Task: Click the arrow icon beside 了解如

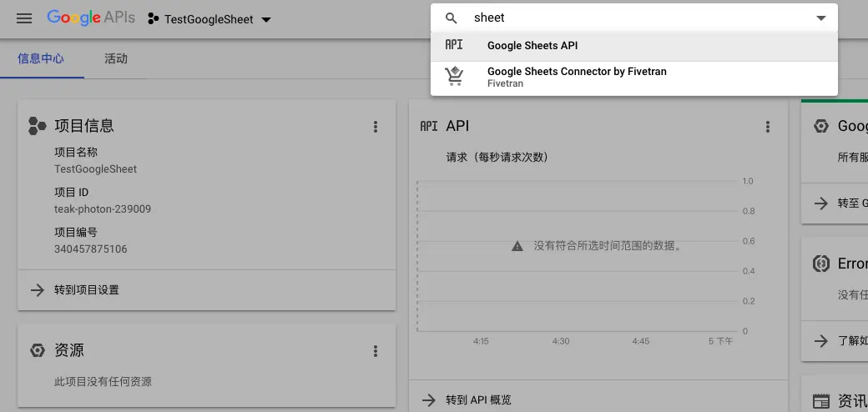Action: 821,340
